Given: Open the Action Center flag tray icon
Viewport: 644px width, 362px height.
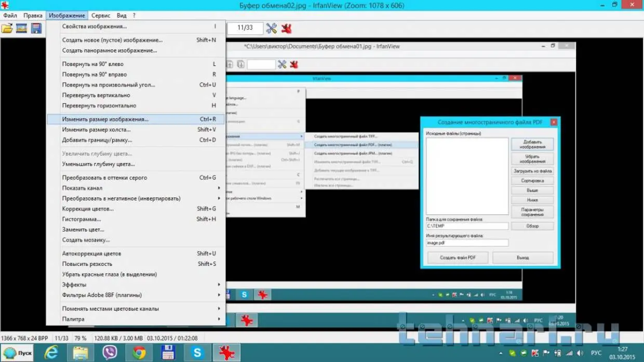Looking at the screenshot, I should click(545, 353).
